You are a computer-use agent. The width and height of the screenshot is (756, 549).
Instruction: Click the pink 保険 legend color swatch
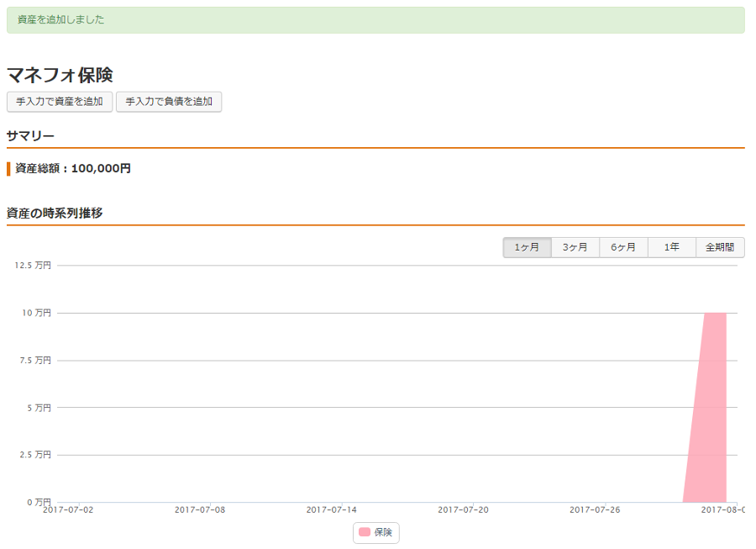coord(365,532)
